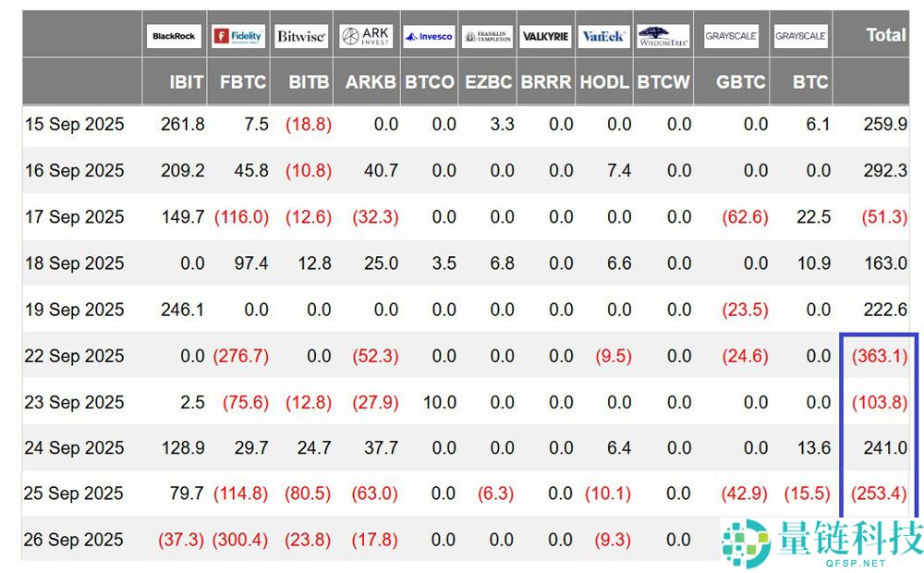Click the 22 Sep 2025 date cell
The height and width of the screenshot is (573, 924).
point(74,356)
